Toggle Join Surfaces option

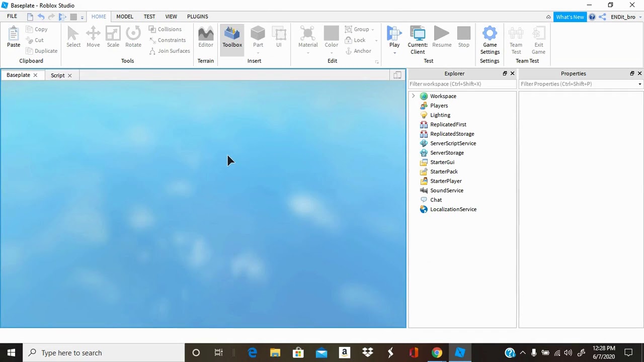pyautogui.click(x=170, y=51)
